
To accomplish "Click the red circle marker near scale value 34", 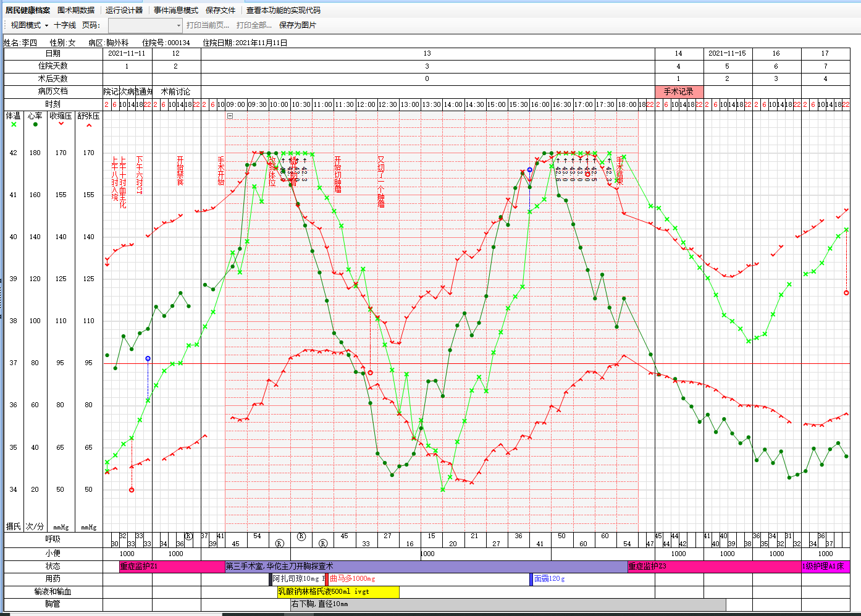I will click(132, 490).
